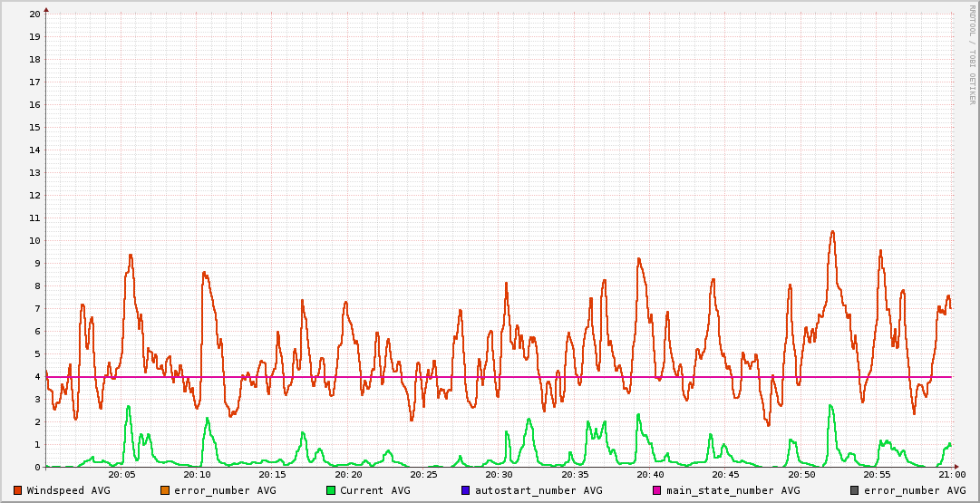Screen dimensions: 980x503
Task: Click the red Windspeed AVG legend swatch
Action: tap(17, 490)
